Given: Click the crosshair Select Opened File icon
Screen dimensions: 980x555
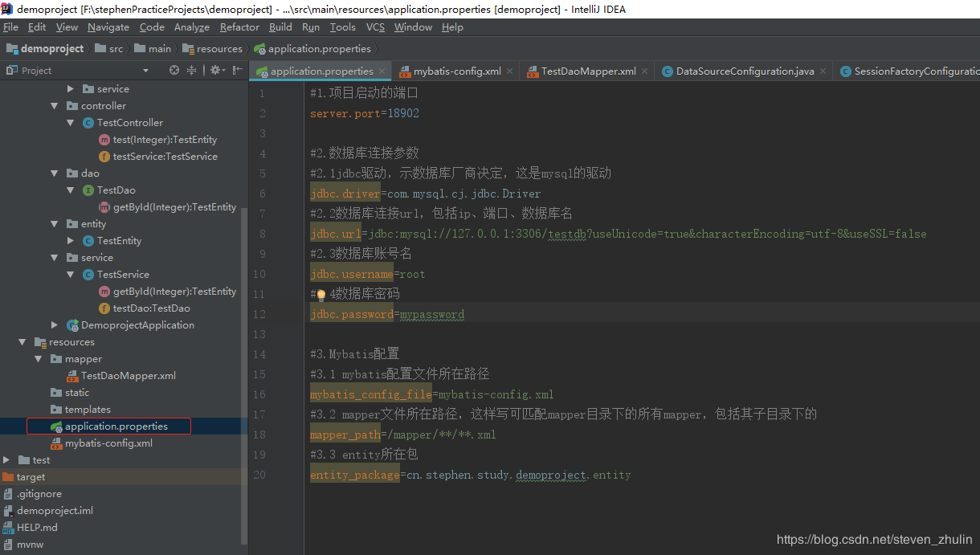Looking at the screenshot, I should [x=174, y=70].
